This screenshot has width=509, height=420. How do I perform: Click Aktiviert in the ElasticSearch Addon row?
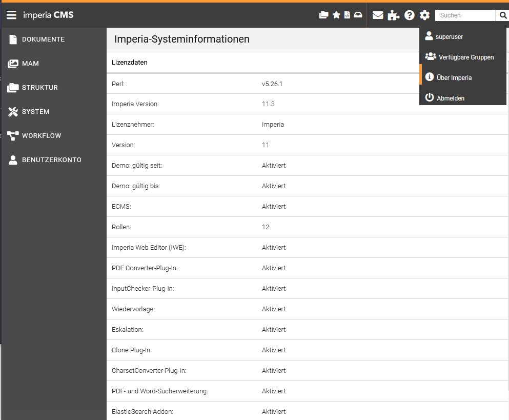pyautogui.click(x=274, y=412)
